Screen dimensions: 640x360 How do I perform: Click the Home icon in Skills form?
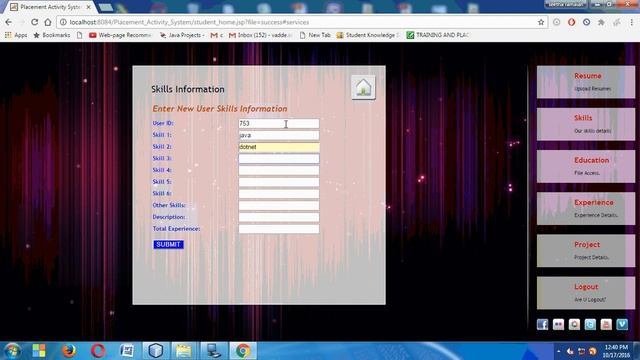(363, 87)
